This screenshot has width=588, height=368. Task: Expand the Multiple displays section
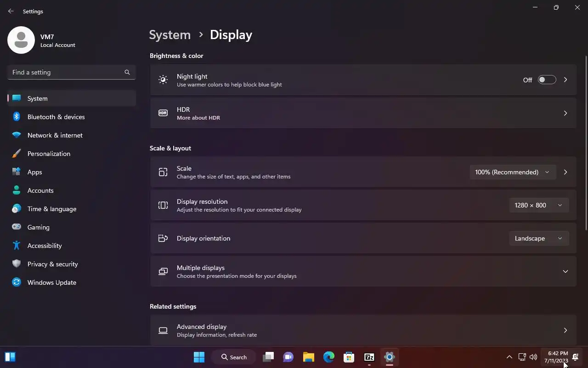(x=565, y=271)
